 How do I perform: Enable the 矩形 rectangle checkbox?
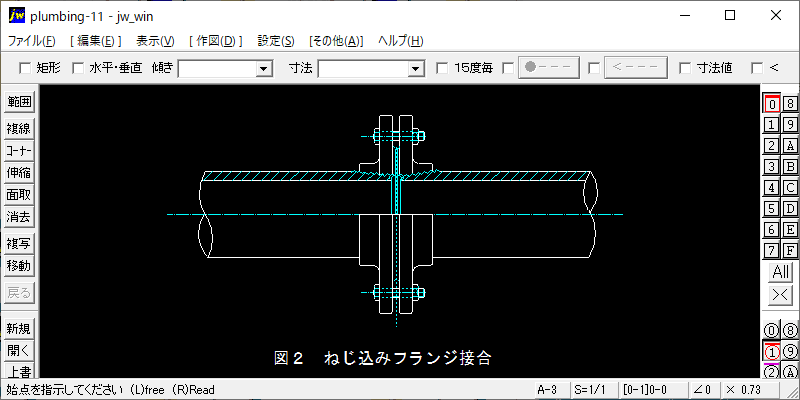coord(26,68)
